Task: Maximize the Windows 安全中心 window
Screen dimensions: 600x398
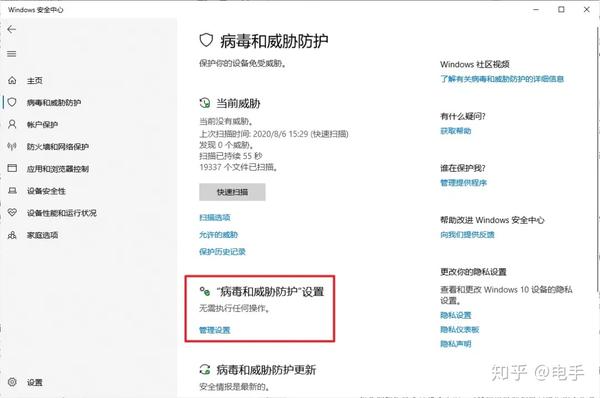Action: pos(561,9)
